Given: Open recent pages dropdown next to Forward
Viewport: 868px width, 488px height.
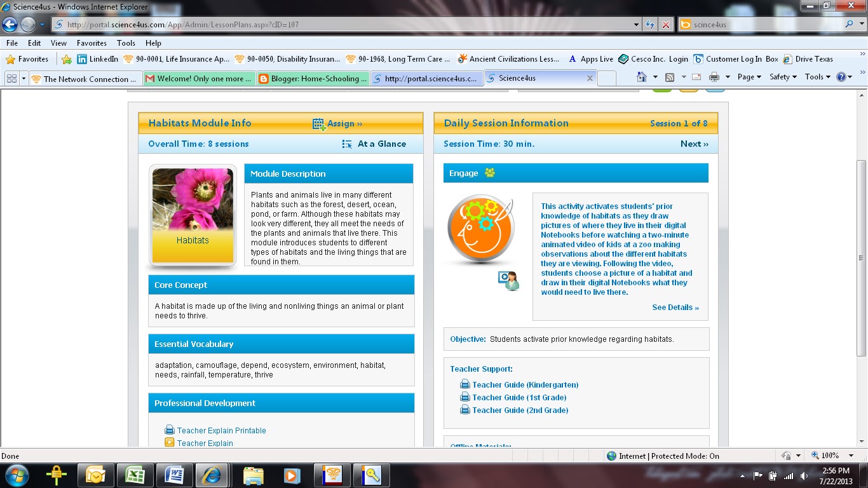Looking at the screenshot, I should [x=43, y=25].
